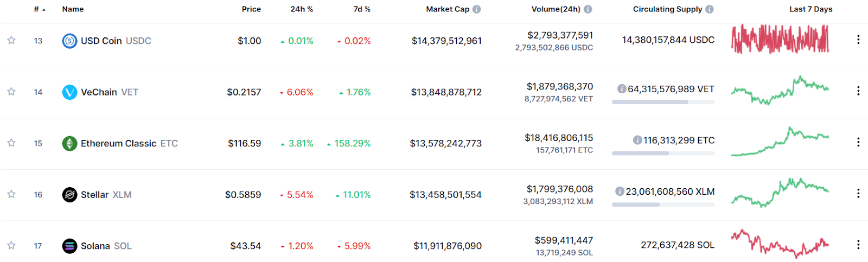Viewport: 868px width, 262px height.
Task: Click VeChain market cap $13,848,878,712
Action: (446, 92)
